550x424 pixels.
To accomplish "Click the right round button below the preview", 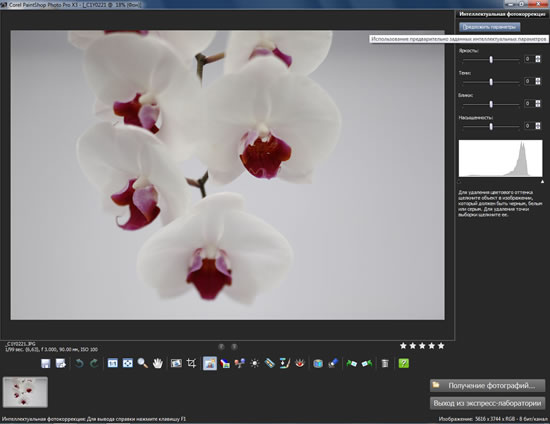I will click(x=234, y=347).
